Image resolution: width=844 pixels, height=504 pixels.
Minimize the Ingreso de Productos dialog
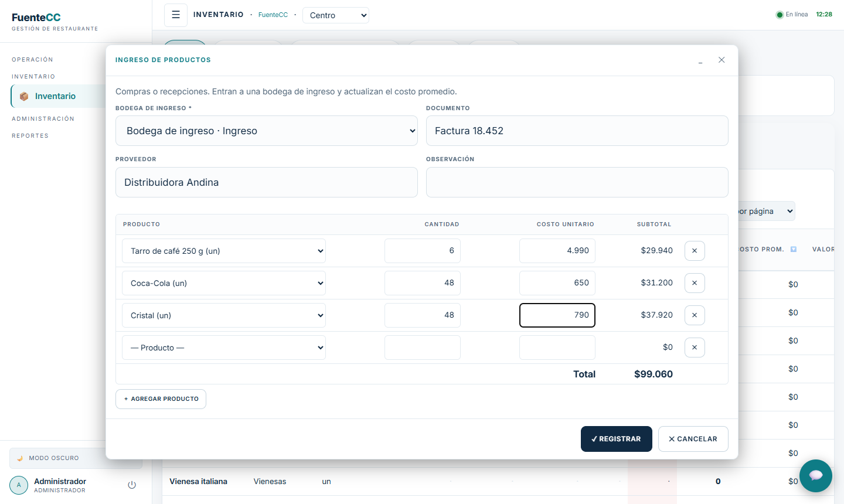click(x=700, y=60)
